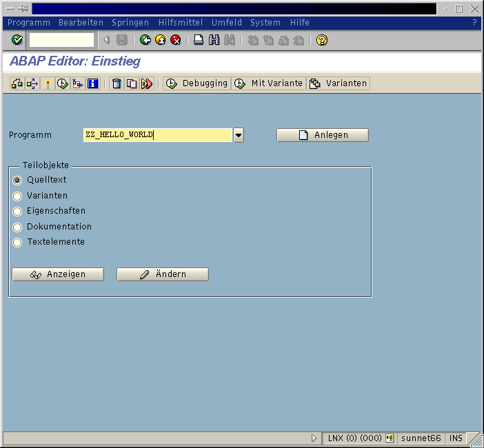Click the Copy program icon

[132, 83]
